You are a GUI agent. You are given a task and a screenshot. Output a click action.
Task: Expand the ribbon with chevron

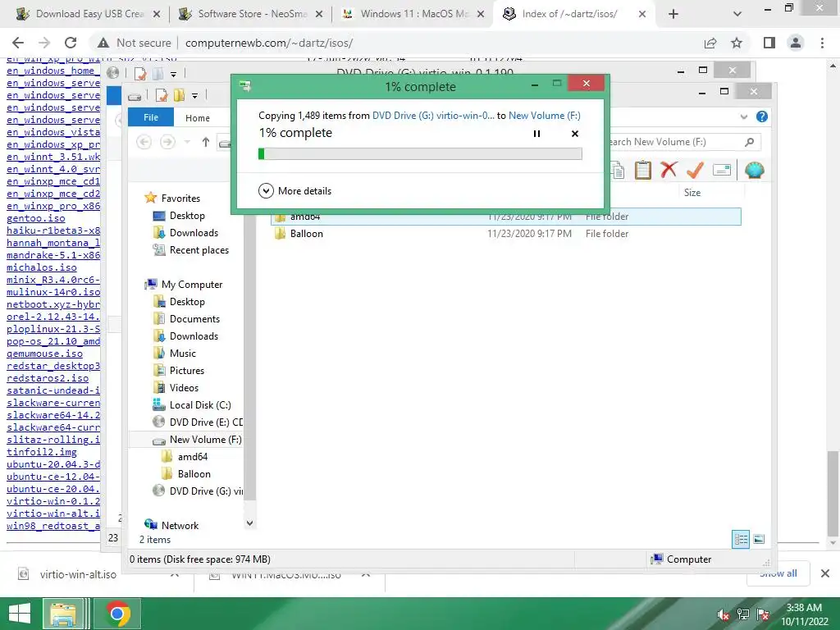coord(743,116)
